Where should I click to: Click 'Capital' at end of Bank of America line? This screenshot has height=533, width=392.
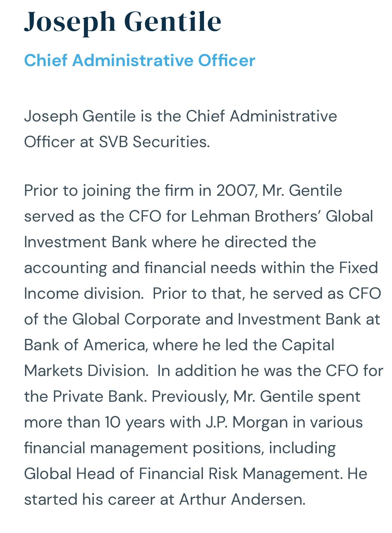308,345
